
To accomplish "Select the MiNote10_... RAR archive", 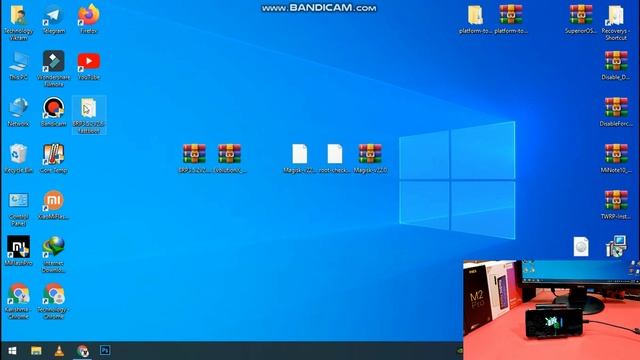I will (x=616, y=158).
